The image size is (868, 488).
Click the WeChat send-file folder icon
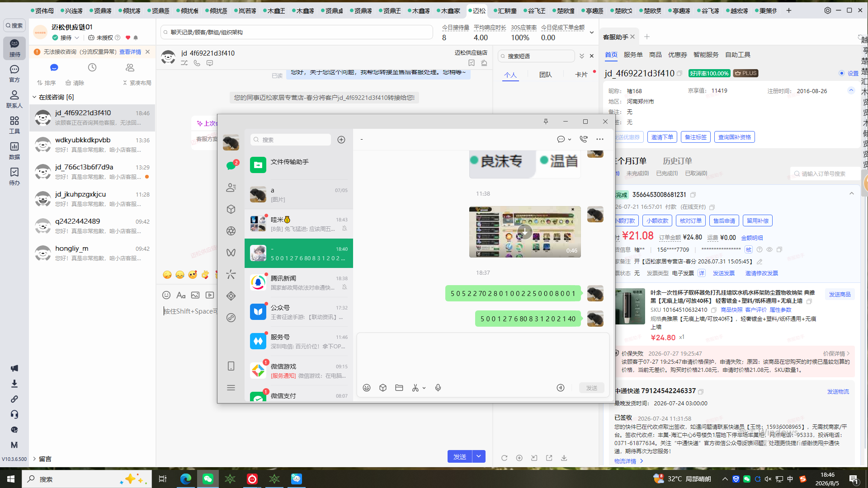click(x=399, y=388)
